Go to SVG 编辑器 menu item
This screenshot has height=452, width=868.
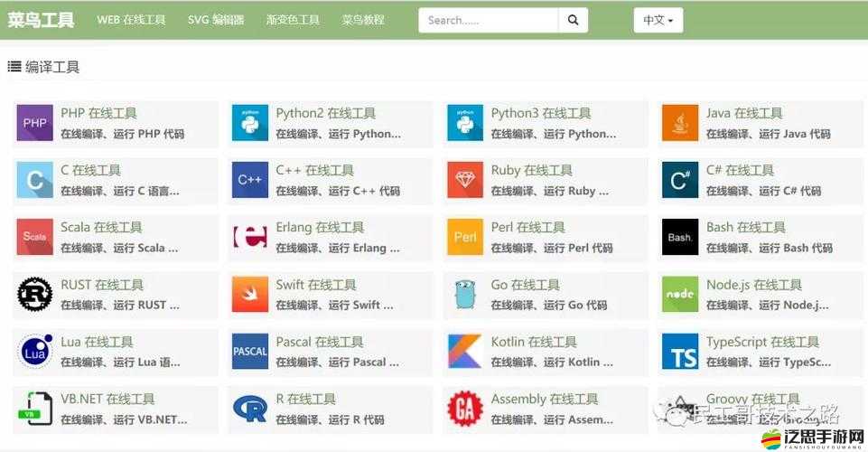click(x=216, y=20)
